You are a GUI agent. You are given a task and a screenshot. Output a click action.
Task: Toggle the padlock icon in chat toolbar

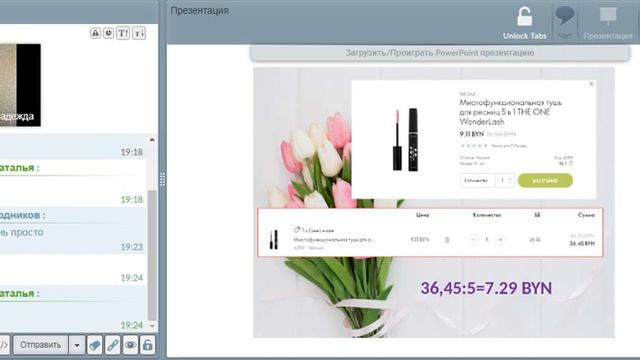click(x=148, y=345)
